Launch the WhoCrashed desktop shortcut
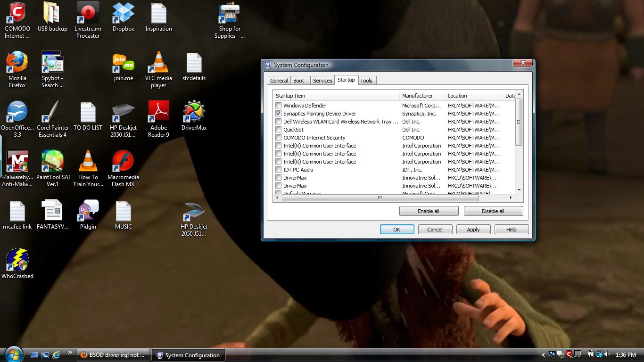Image resolution: width=644 pixels, height=362 pixels. click(17, 264)
